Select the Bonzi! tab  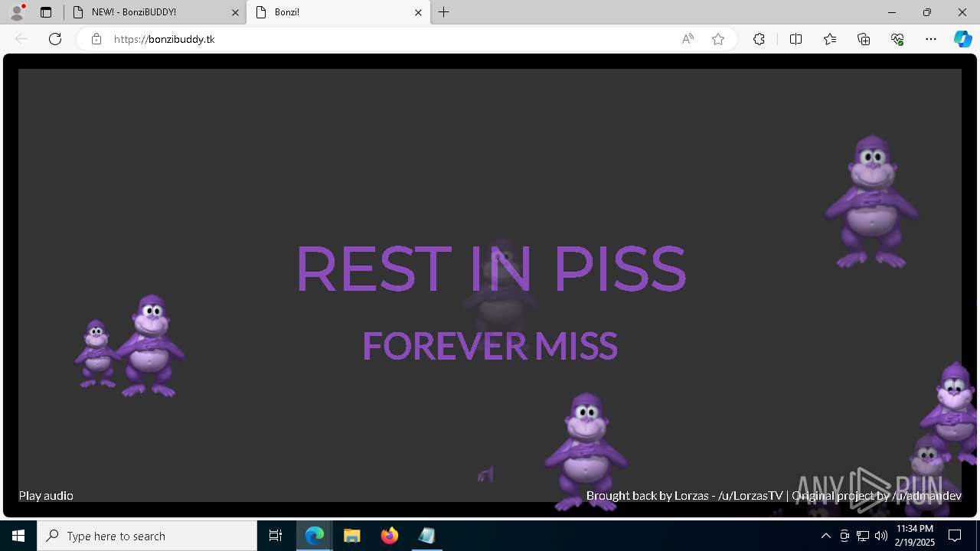338,12
